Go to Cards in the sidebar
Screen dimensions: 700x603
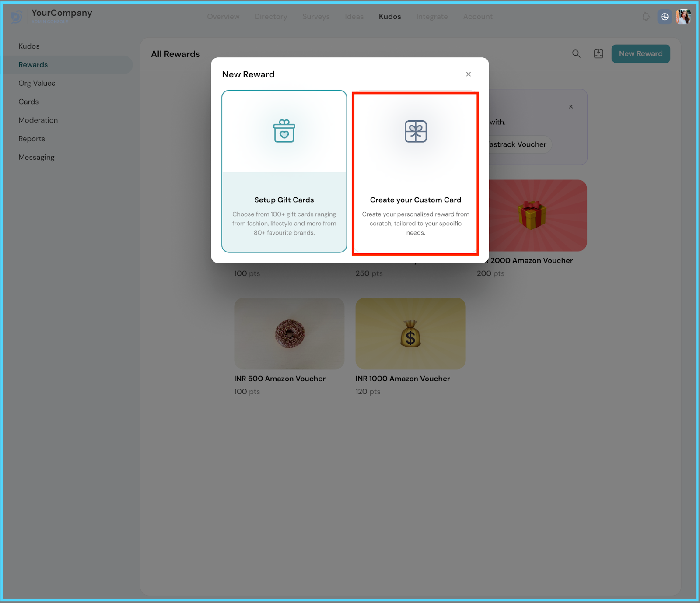28,102
